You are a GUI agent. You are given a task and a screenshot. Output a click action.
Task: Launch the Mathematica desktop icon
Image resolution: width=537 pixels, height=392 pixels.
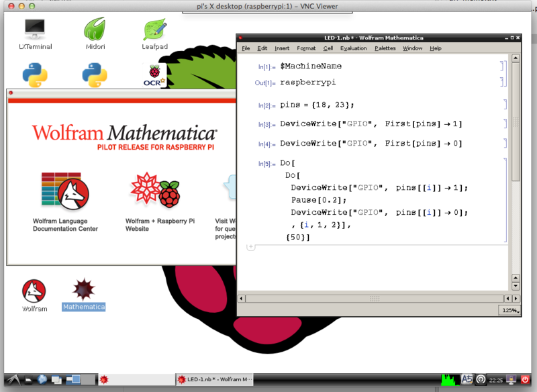pyautogui.click(x=83, y=295)
